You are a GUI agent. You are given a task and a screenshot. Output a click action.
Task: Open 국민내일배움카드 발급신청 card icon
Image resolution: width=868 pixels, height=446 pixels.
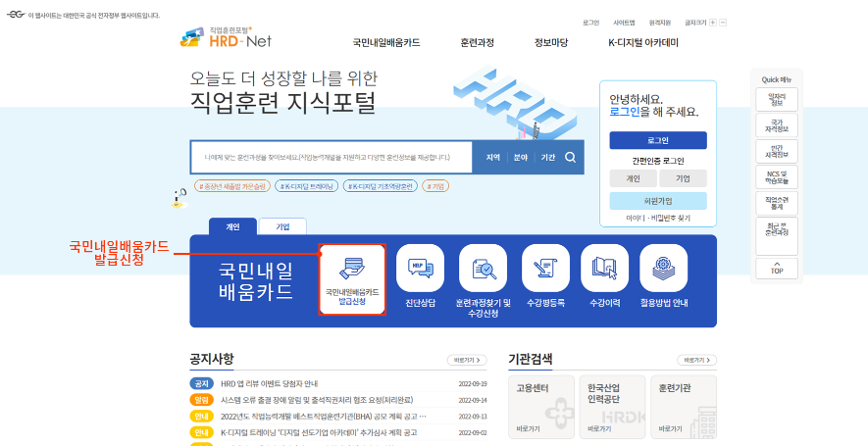pyautogui.click(x=352, y=279)
